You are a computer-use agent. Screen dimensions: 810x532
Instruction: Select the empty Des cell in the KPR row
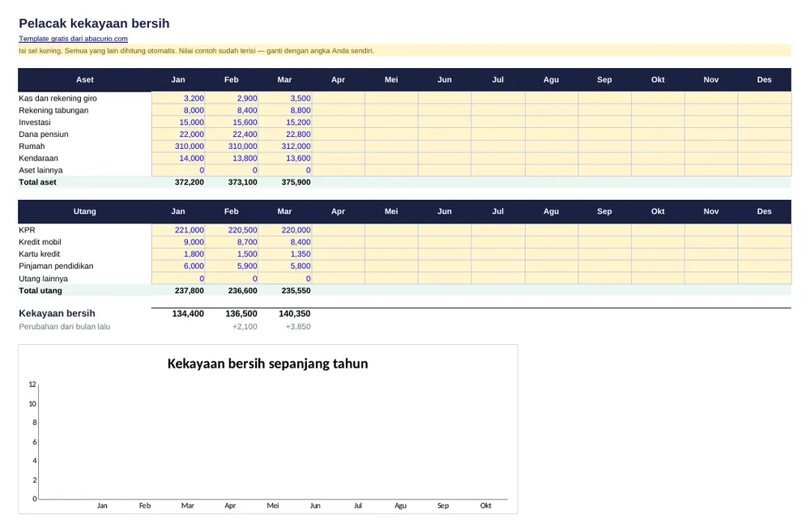[x=765, y=230]
